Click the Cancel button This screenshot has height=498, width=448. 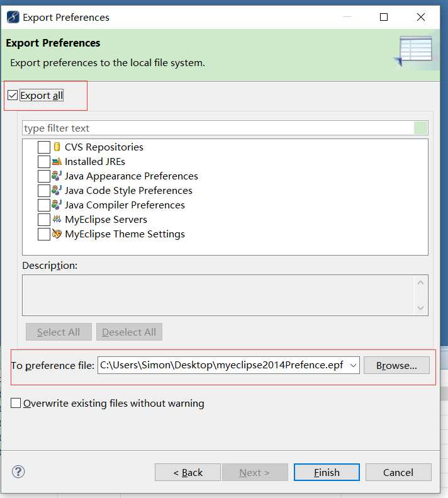point(398,472)
